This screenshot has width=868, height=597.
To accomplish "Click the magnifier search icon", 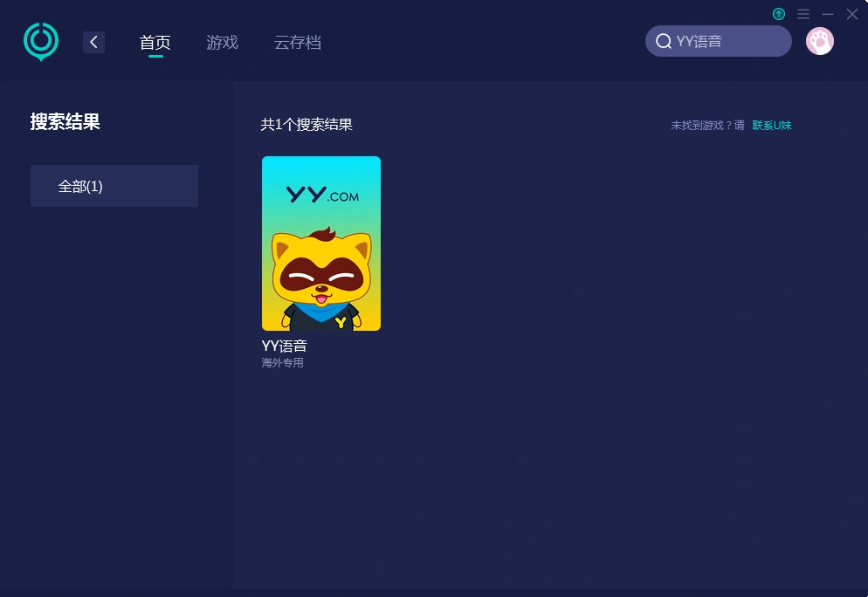I will click(x=663, y=42).
